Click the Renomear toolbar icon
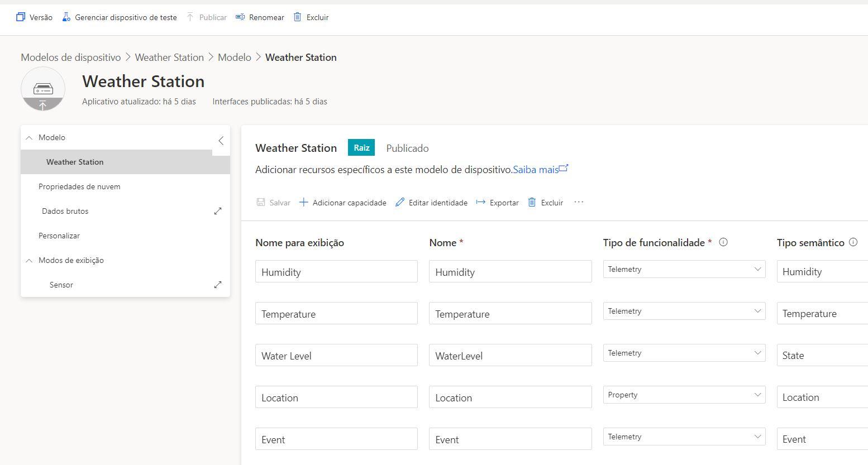The width and height of the screenshot is (868, 465). click(x=240, y=17)
